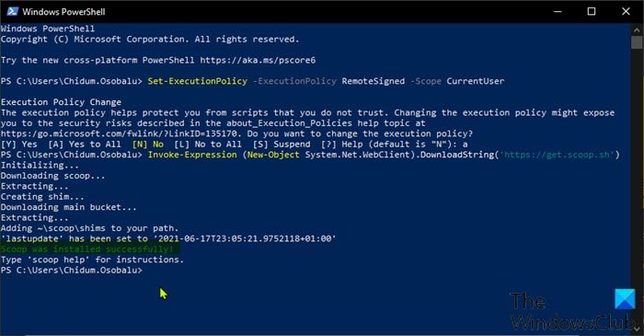Click the RemoteSigned parameter text
The width and height of the screenshot is (644, 336).
click(x=373, y=81)
